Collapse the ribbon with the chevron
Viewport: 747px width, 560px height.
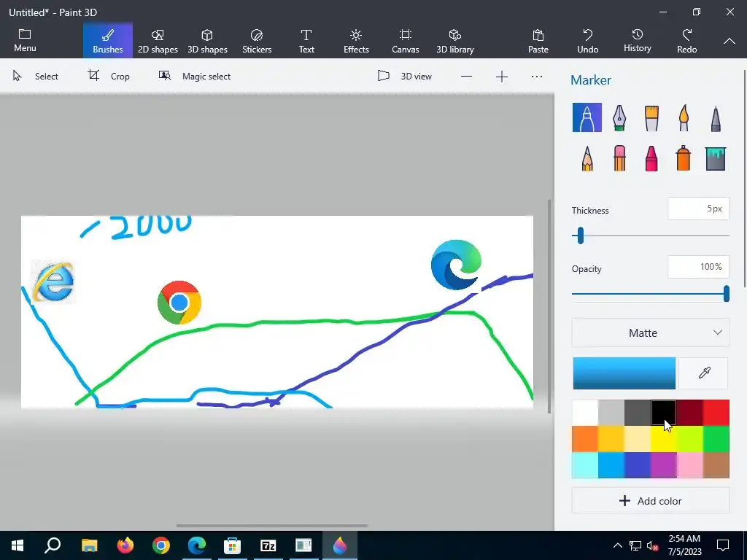(x=729, y=42)
